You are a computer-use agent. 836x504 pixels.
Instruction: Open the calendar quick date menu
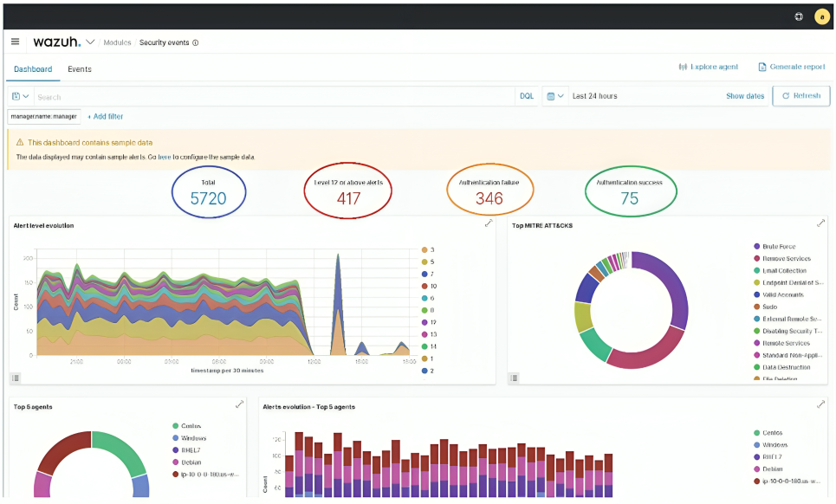[555, 96]
